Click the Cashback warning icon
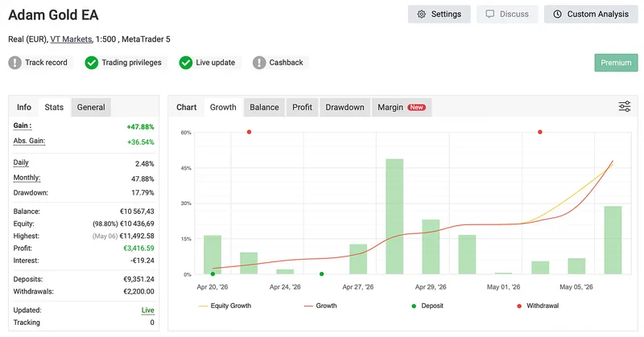This screenshot has width=644, height=337. point(259,63)
